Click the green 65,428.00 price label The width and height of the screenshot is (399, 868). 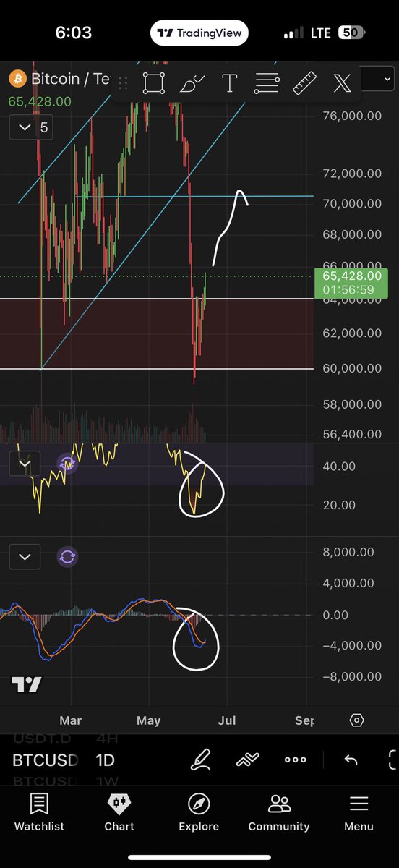[x=40, y=101]
